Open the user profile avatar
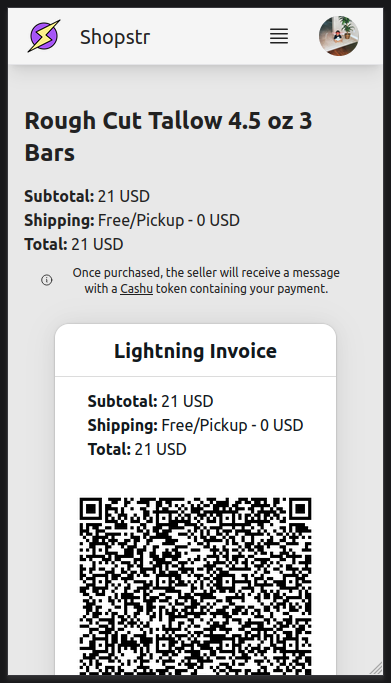Screen dimensions: 391x683 [x=339, y=36]
